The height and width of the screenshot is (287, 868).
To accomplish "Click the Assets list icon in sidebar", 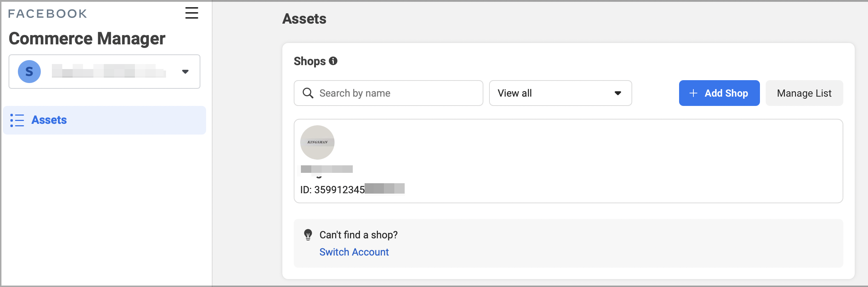I will click(x=17, y=120).
